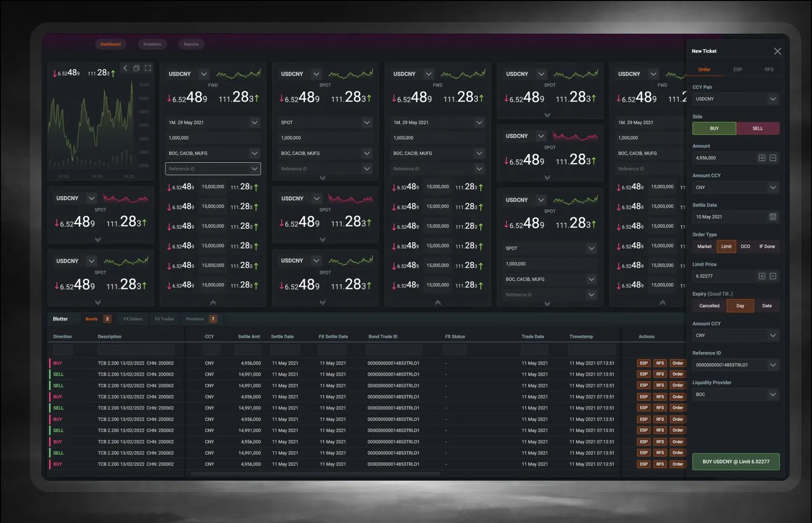Decrease the Amount with the minus icon
Screen dimensions: 812x523
click(773, 158)
